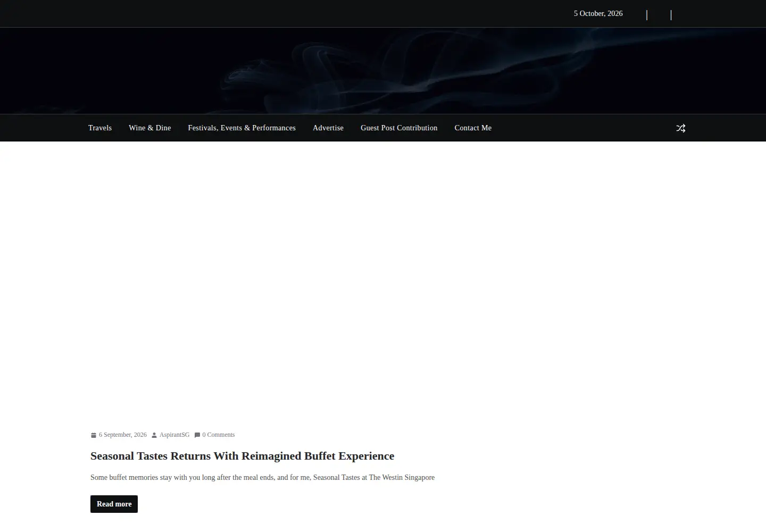Open the Wine & Dine menu
Image resolution: width=766 pixels, height=532 pixels.
click(x=149, y=128)
